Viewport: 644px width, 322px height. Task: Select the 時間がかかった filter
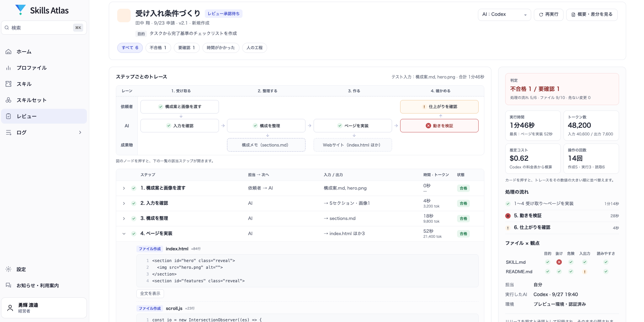[221, 48]
